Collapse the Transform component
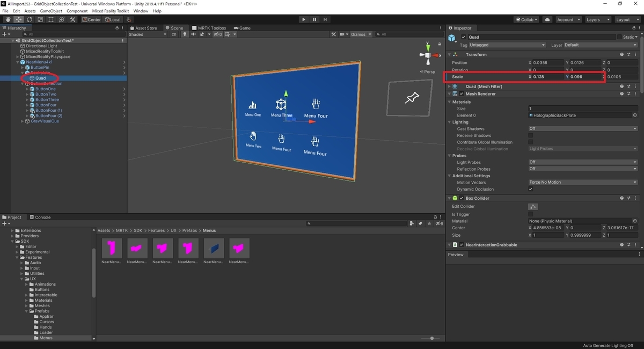This screenshot has height=349, width=644. coord(449,54)
